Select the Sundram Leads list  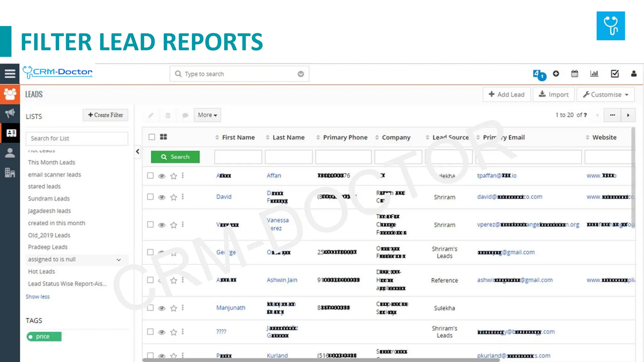[49, 199]
